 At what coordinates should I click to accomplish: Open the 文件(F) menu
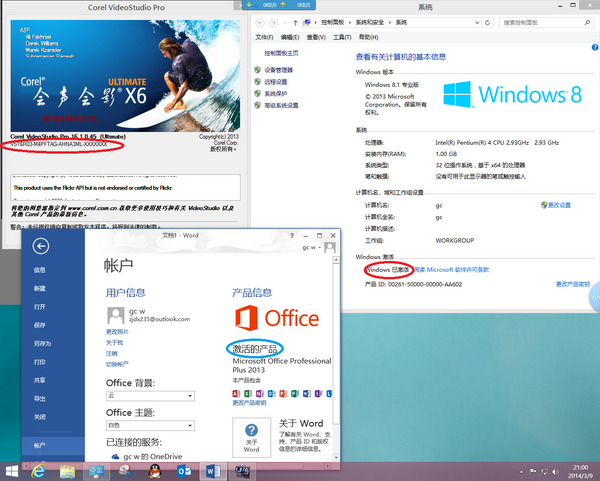pos(264,37)
